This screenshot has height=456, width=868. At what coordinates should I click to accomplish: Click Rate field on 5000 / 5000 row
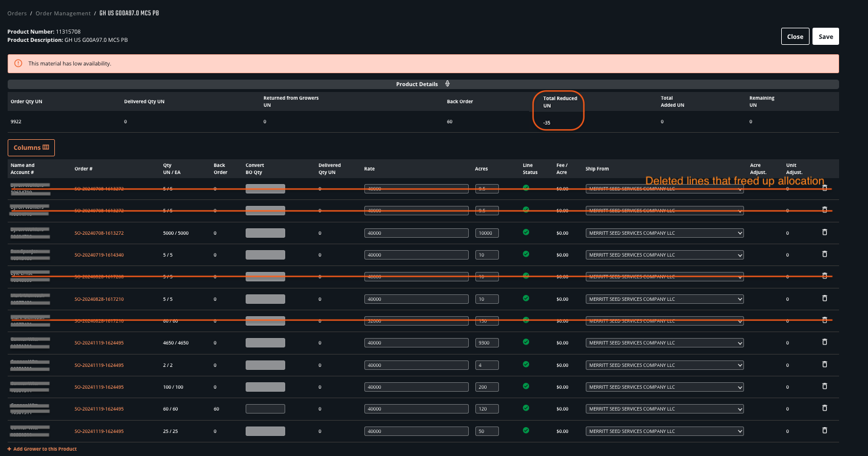coord(416,233)
